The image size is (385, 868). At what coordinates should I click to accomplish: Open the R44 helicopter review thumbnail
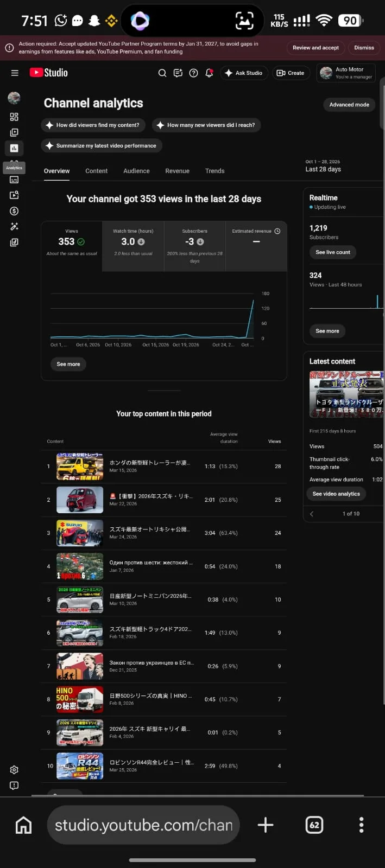[x=80, y=766]
